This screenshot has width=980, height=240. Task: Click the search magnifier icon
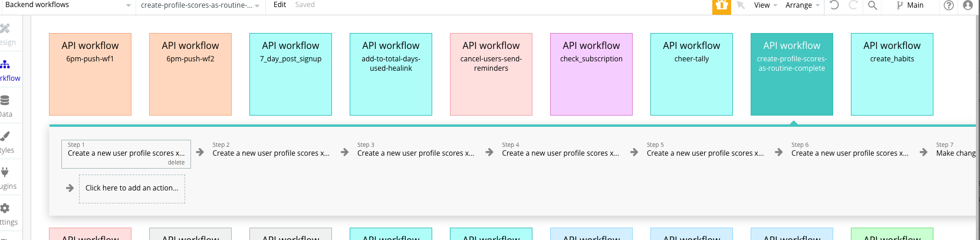tap(873, 5)
